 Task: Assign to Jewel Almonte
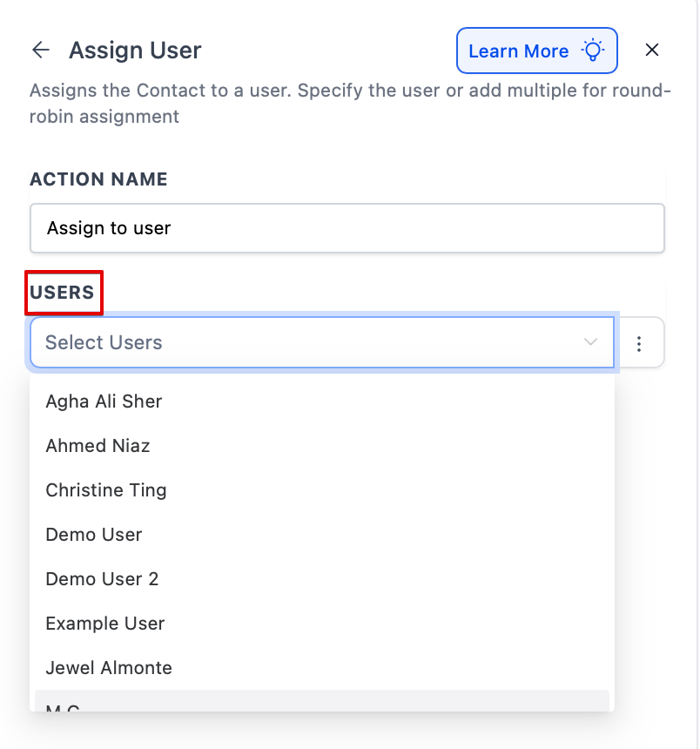109,668
